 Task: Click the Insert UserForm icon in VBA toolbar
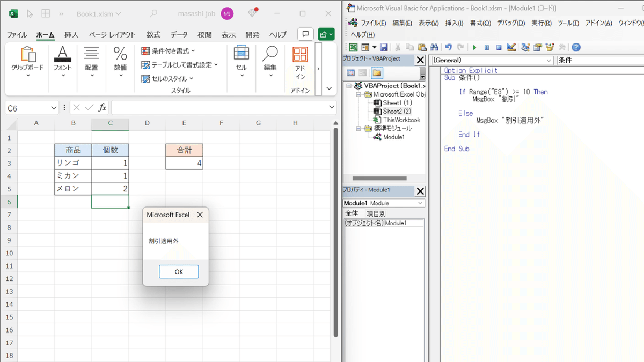pyautogui.click(x=365, y=47)
